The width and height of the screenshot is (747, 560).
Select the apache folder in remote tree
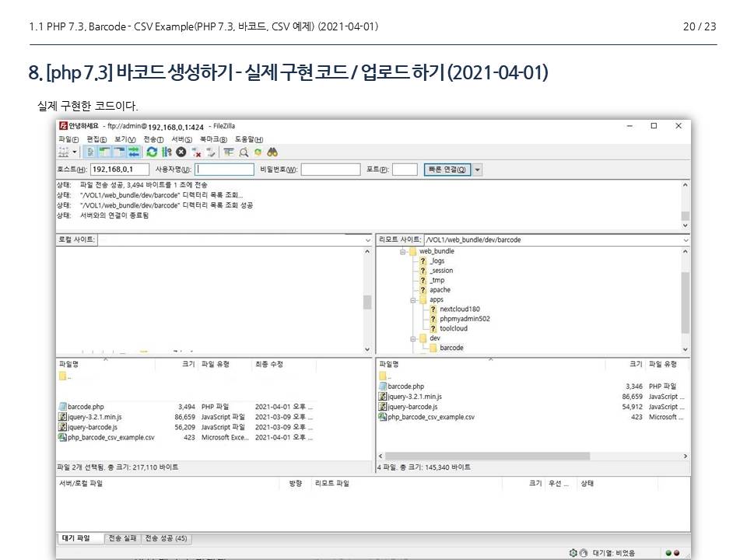[440, 290]
